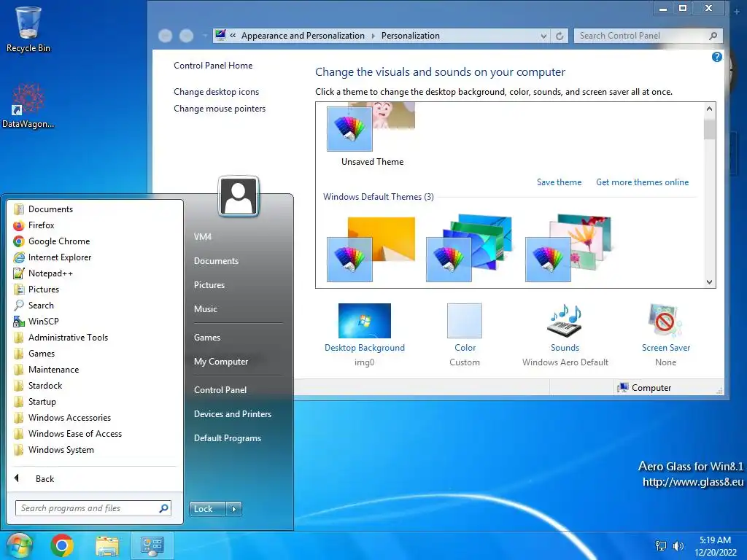Open File Explorer from the taskbar
Image resolution: width=747 pixels, height=560 pixels.
107,546
